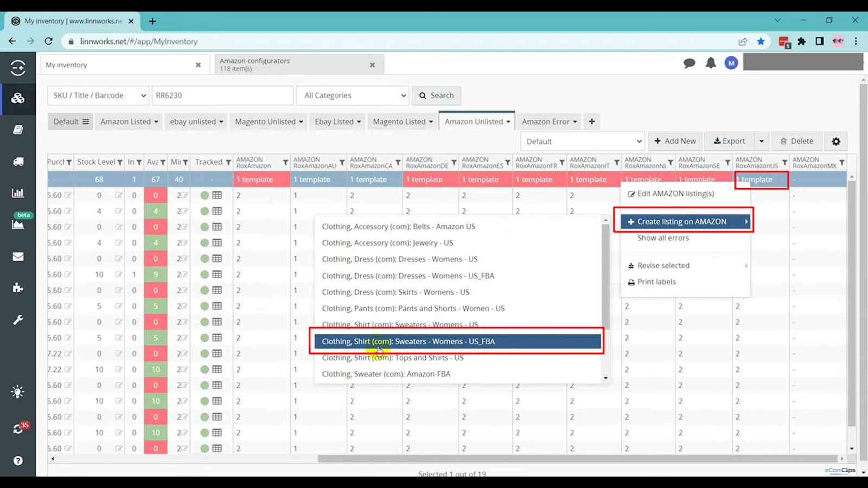Screen dimensions: 868x488
Task: Expand the Amazon Error view dropdown
Action: click(x=575, y=121)
